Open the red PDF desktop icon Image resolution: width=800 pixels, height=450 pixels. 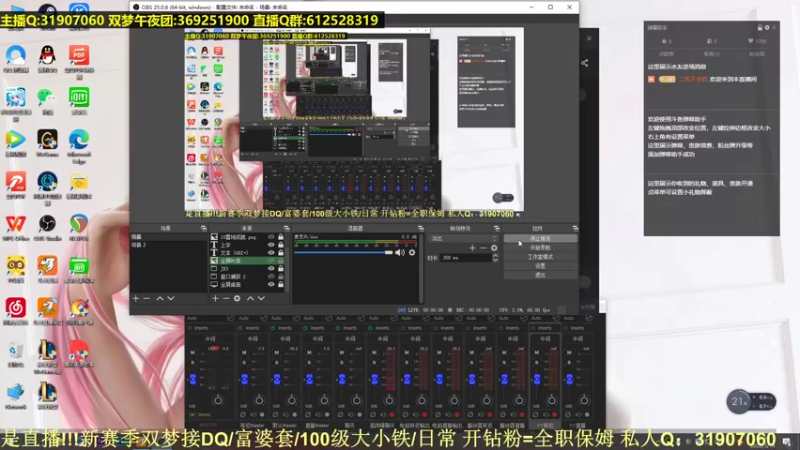tap(79, 55)
